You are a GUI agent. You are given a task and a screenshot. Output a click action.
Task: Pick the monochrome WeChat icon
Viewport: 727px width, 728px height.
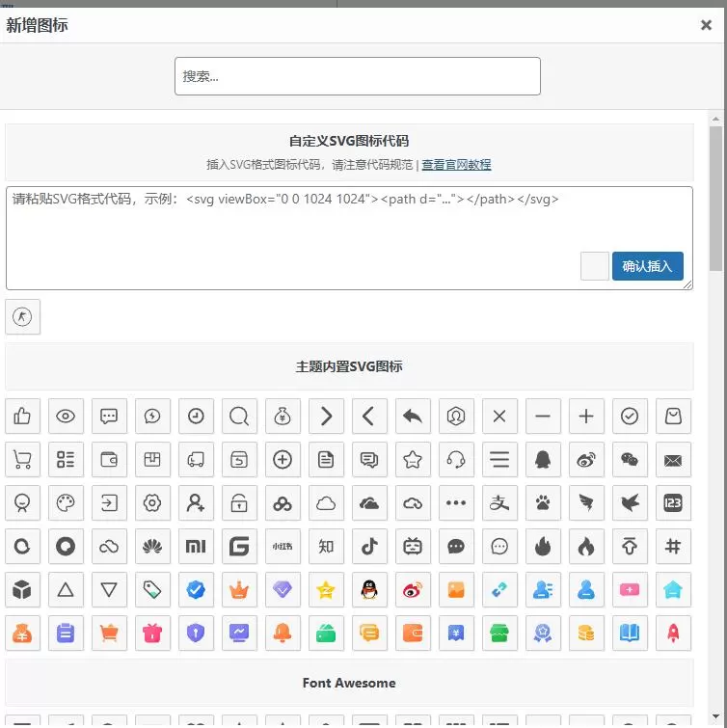[x=630, y=460]
